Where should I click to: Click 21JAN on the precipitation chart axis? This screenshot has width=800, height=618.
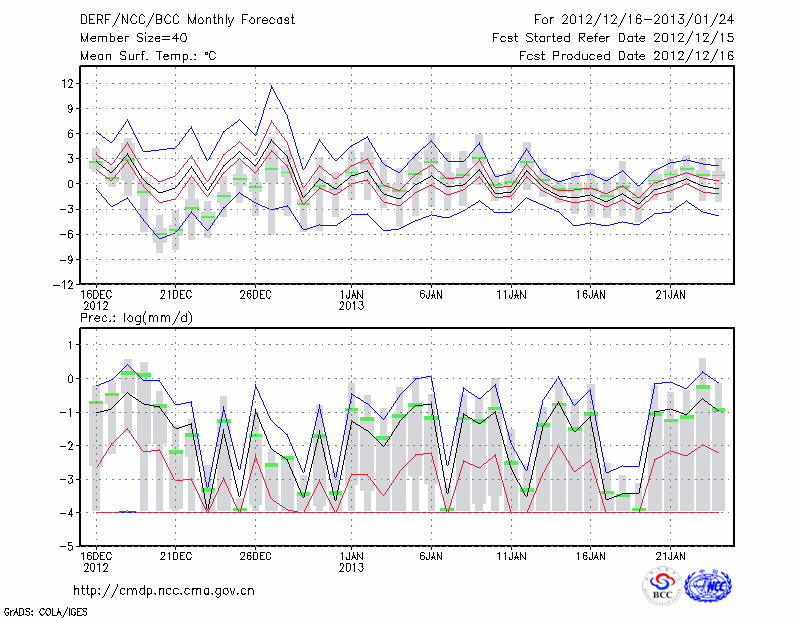click(x=670, y=555)
